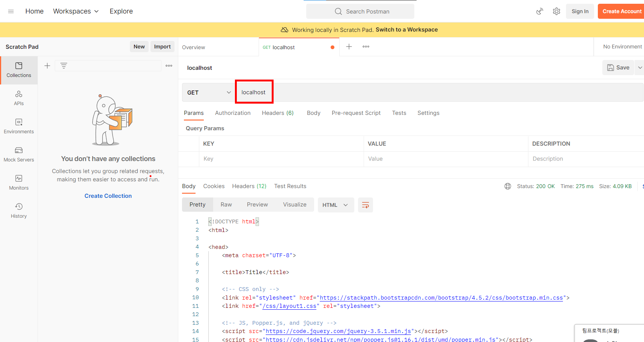Select Collections in the sidebar
Screen dimensions: 644x342
19,70
